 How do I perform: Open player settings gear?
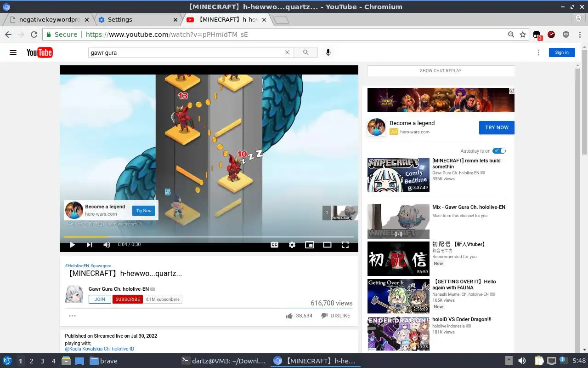292,245
